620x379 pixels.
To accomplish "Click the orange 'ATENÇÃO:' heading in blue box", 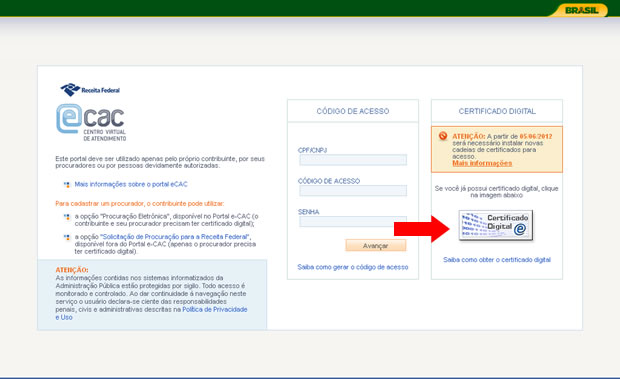I will 72,270.
